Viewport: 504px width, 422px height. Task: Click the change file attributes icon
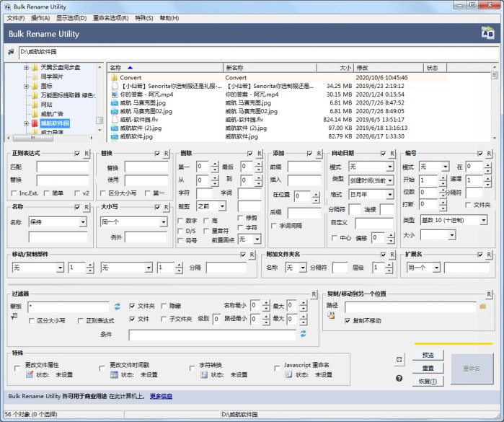point(30,374)
